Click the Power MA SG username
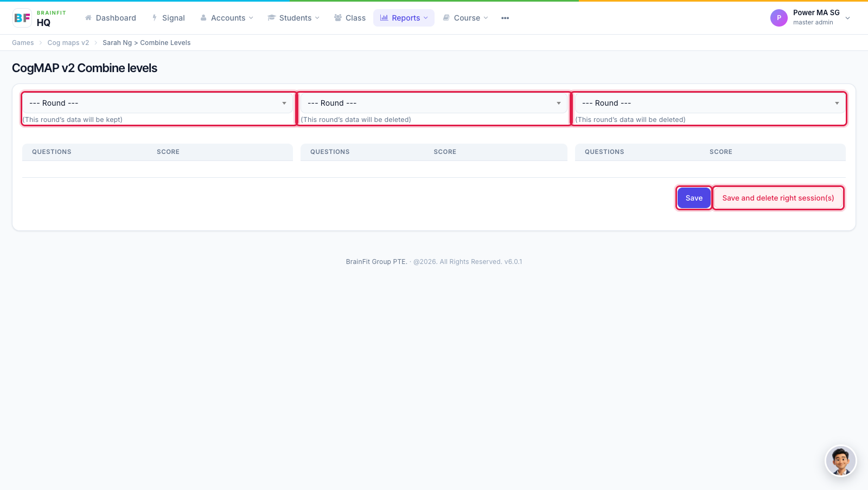 (816, 12)
